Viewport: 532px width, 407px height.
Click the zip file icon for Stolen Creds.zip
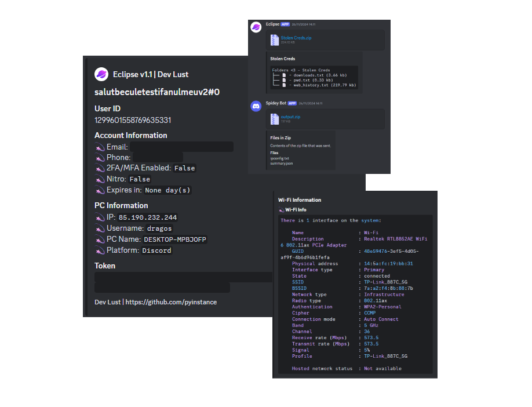click(x=275, y=40)
